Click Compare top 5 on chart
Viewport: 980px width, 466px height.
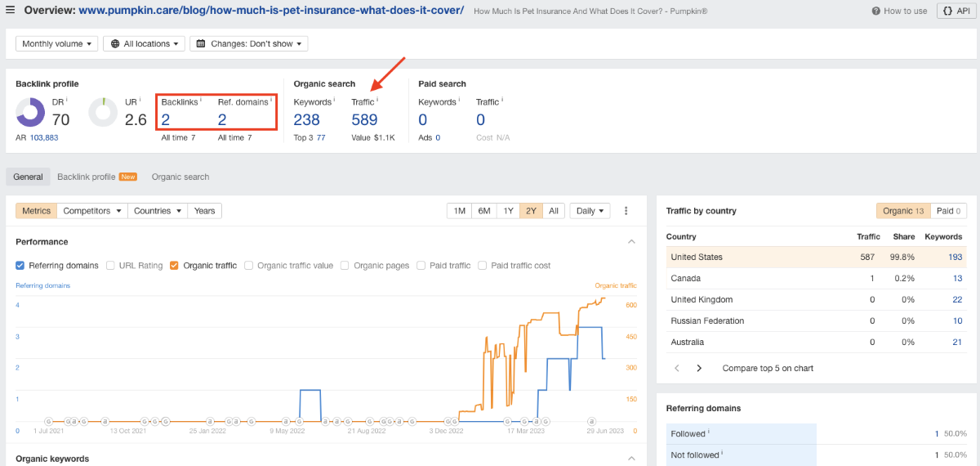768,368
